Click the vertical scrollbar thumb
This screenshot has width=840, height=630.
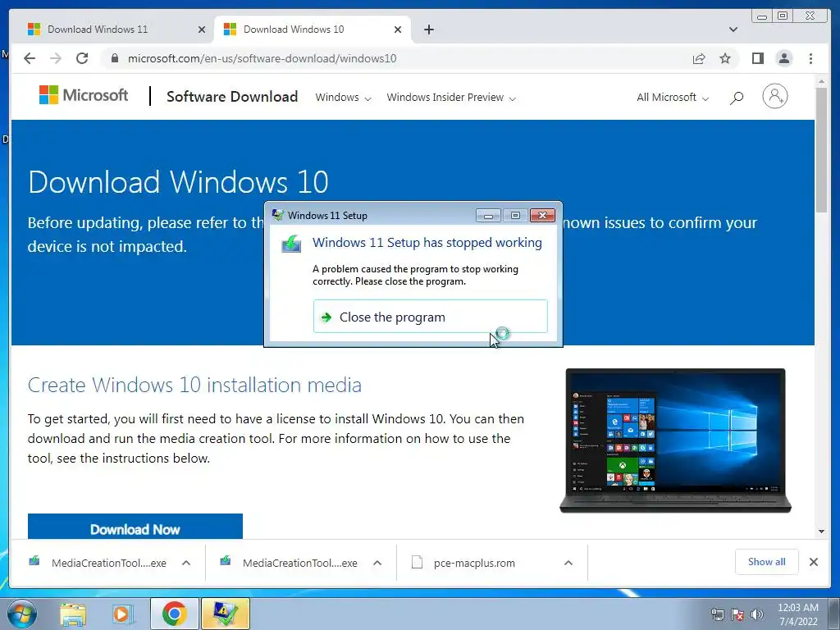click(821, 150)
